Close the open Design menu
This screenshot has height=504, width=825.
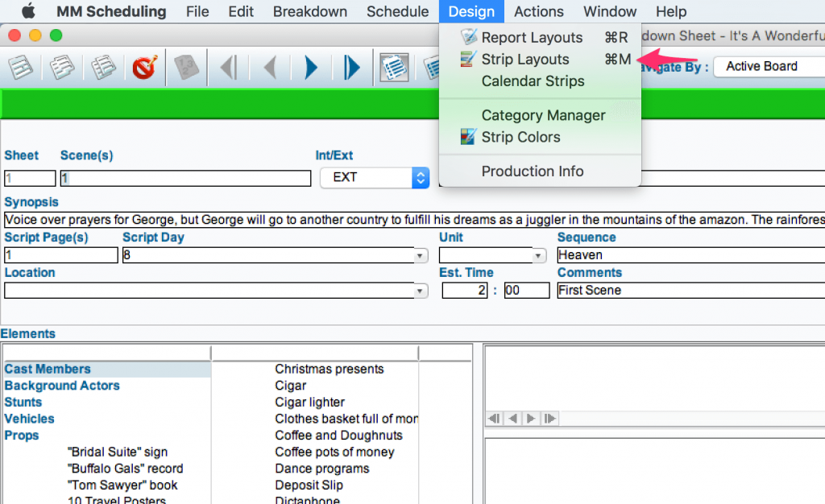tap(471, 11)
